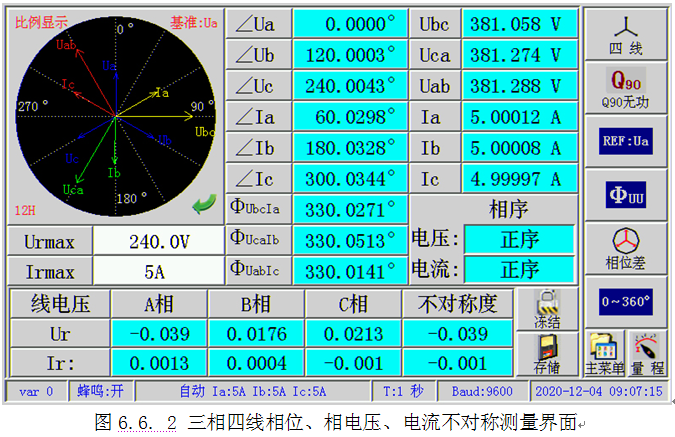This screenshot has width=675, height=437.
Task: Click the Baud:9600 status entry
Action: (x=482, y=391)
